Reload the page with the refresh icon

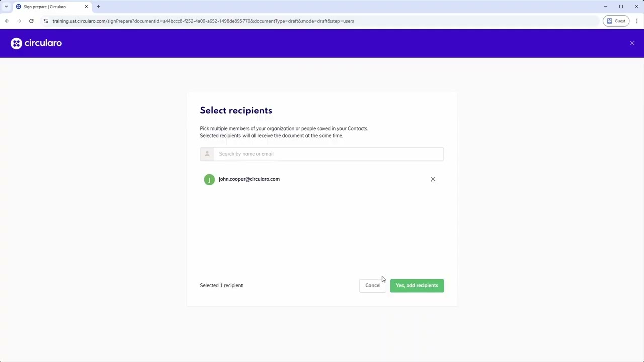(x=31, y=21)
